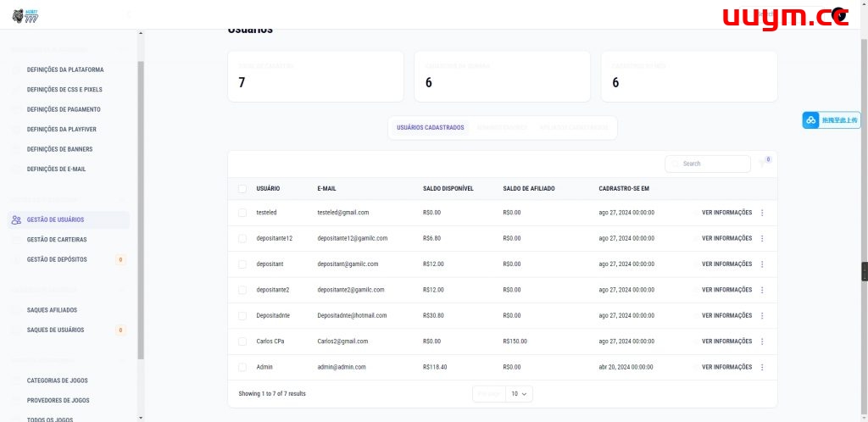
Task: Click the blue cloud upload widget icon
Action: tap(811, 120)
